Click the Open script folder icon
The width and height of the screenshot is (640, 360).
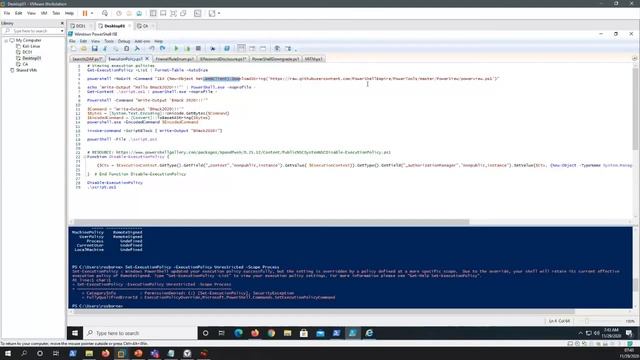pos(84,49)
